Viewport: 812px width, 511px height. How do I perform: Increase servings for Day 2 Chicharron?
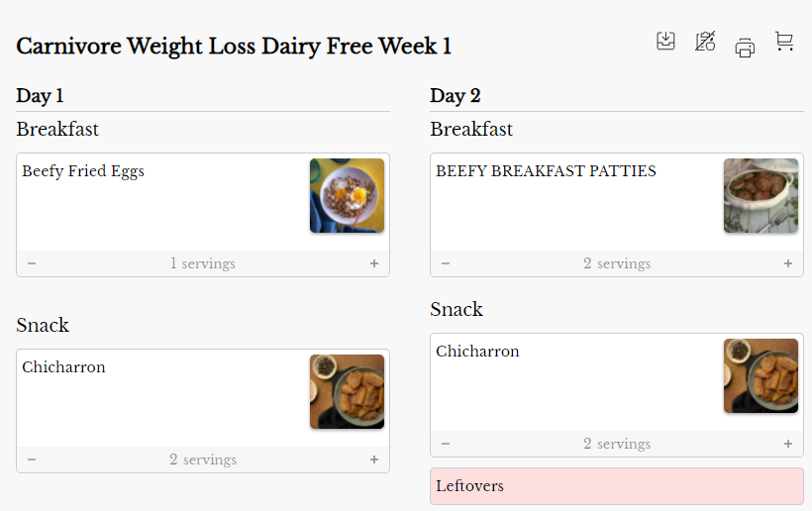(788, 444)
